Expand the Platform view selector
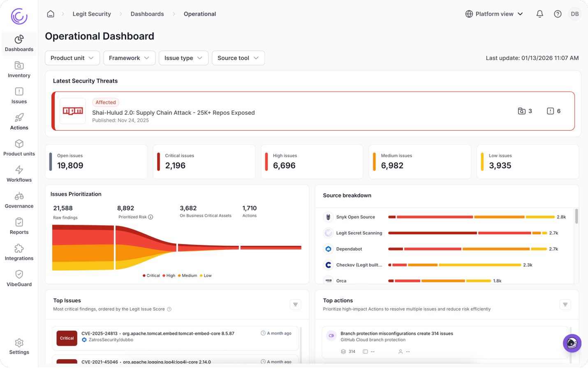This screenshot has height=369, width=588. coord(494,14)
